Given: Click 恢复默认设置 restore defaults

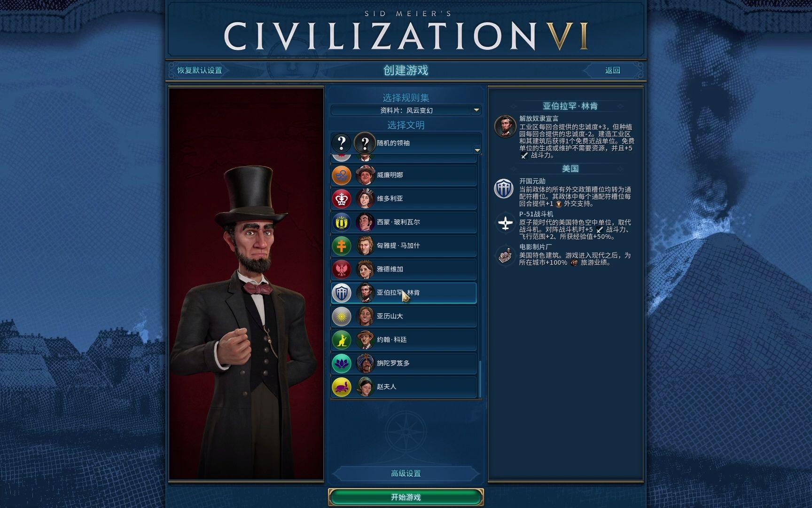Looking at the screenshot, I should (199, 70).
